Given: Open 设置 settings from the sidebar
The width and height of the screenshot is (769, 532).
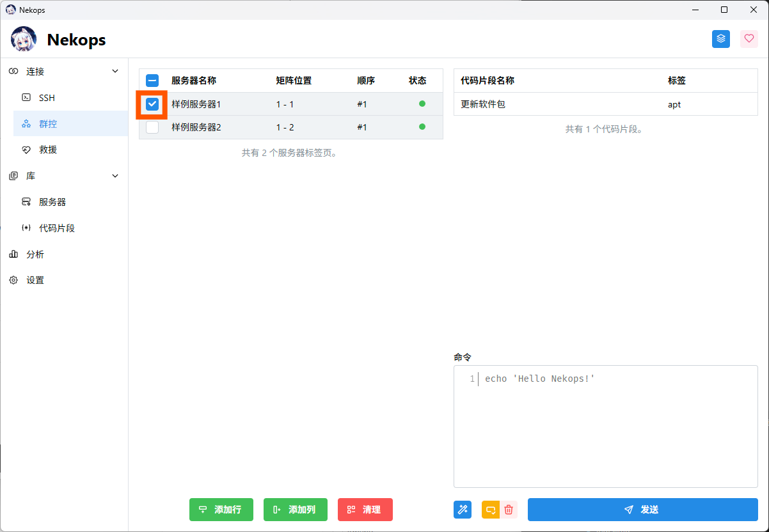Looking at the screenshot, I should [x=35, y=281].
